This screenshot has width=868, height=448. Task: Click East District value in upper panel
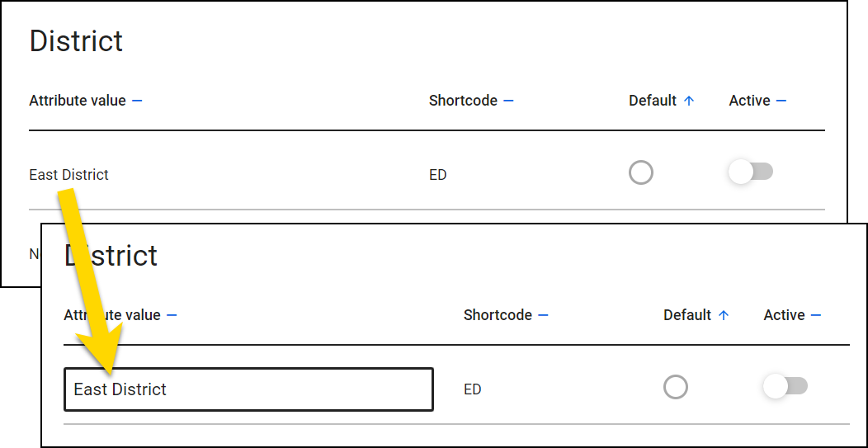click(69, 175)
